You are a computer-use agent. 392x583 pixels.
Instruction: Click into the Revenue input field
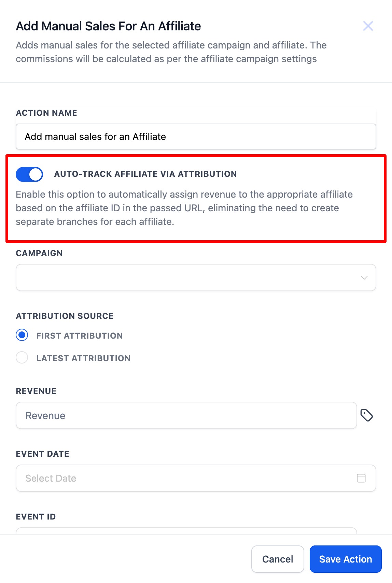(186, 415)
